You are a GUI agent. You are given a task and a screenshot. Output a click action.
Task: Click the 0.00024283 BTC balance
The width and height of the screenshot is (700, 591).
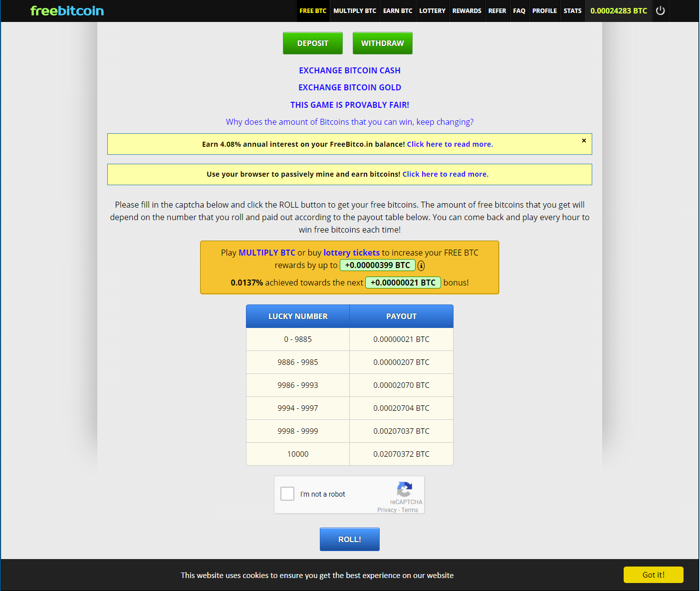click(x=619, y=10)
